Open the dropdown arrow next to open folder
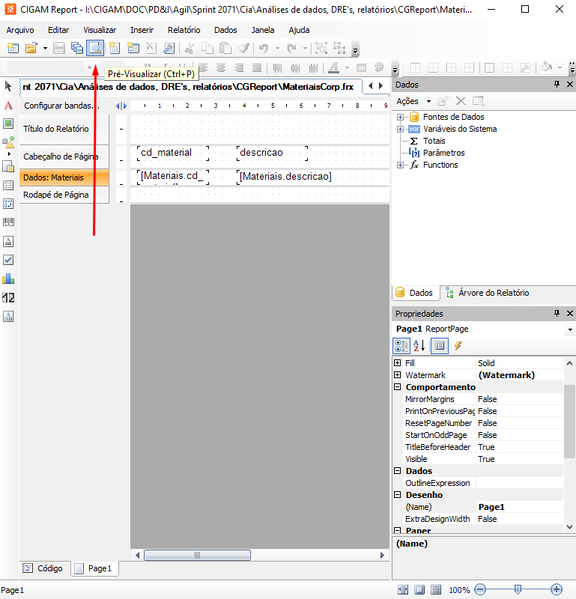The width and height of the screenshot is (576, 599). pyautogui.click(x=45, y=48)
